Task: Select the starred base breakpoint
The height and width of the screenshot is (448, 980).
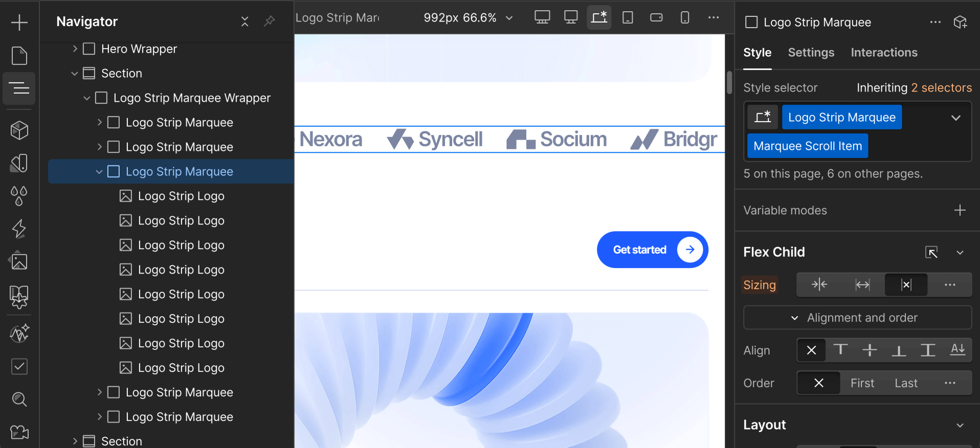Action: click(599, 17)
